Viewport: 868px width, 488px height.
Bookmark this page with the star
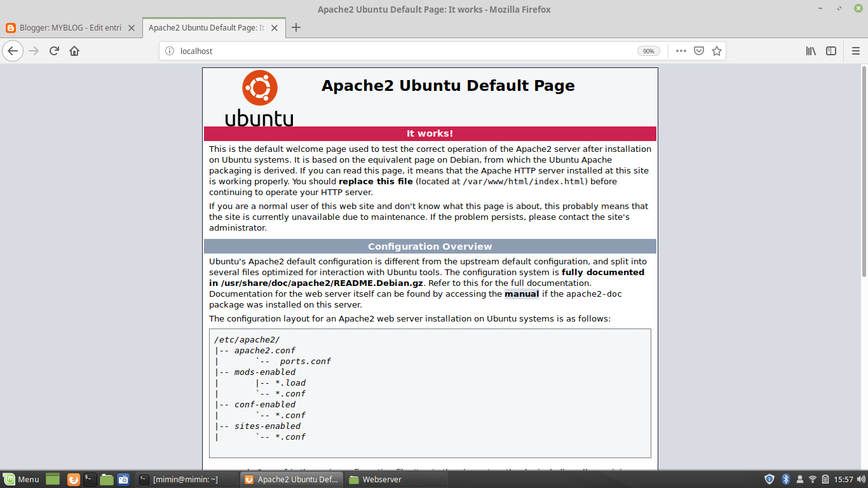[717, 51]
